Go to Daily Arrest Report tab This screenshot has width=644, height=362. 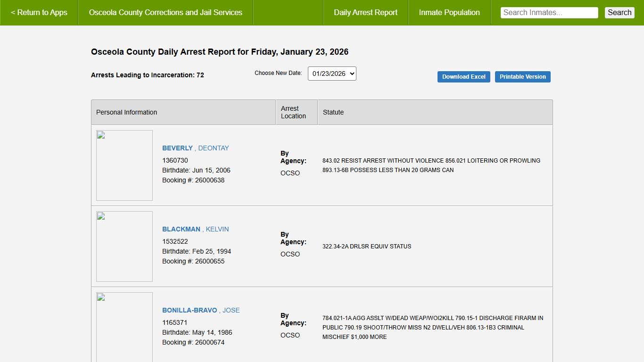365,13
